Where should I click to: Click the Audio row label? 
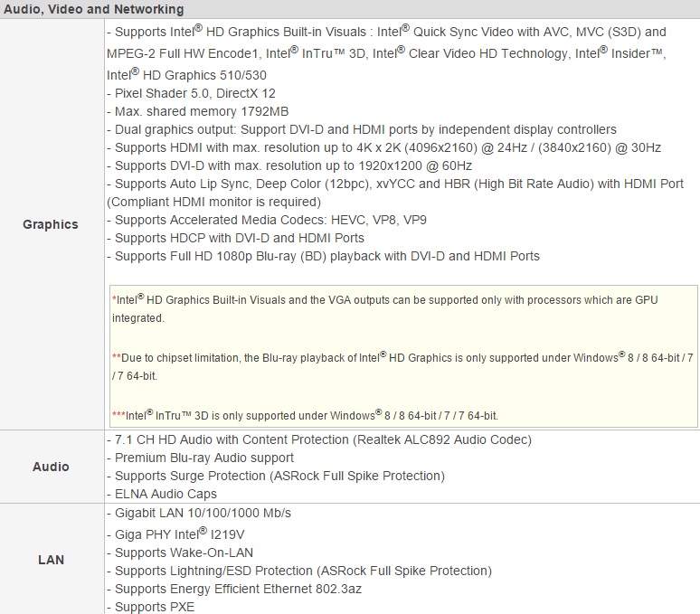click(51, 467)
